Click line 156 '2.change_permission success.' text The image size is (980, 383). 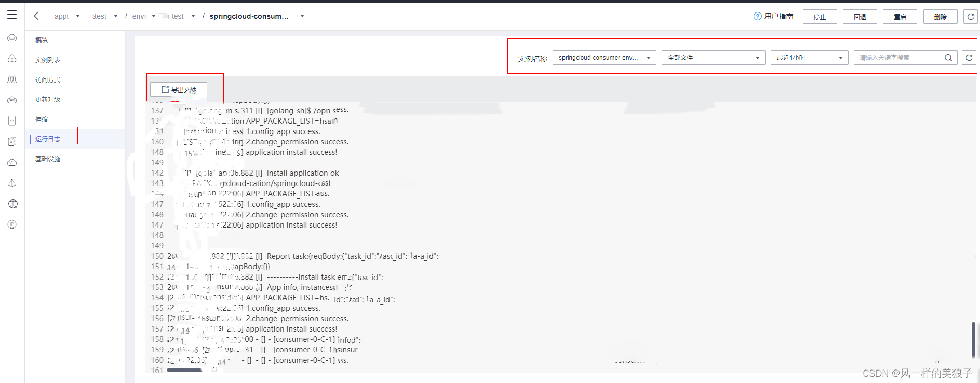[x=297, y=319]
